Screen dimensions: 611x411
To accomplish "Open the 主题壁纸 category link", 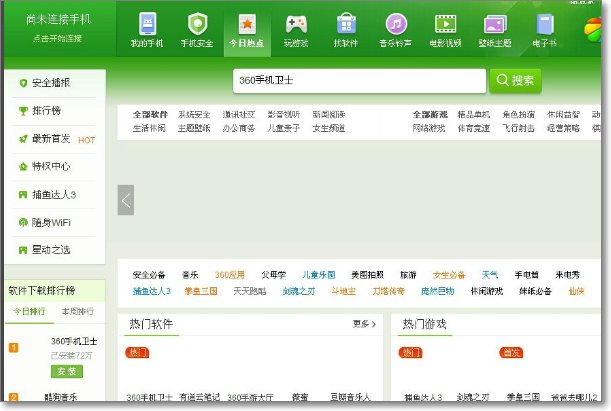I will pos(194,128).
